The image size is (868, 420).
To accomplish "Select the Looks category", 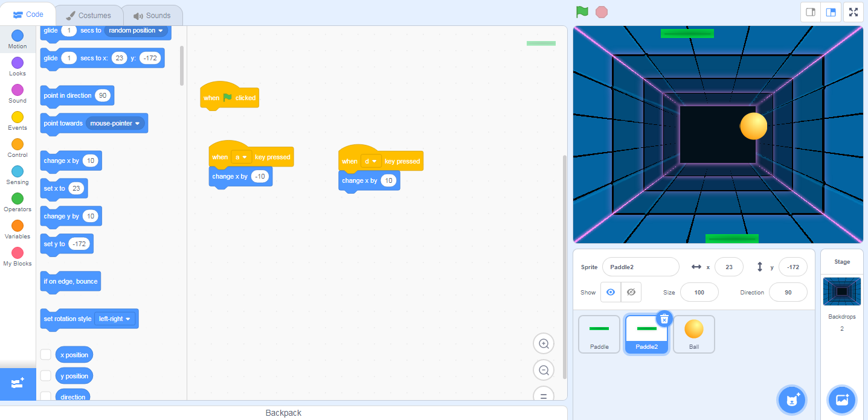I will coord(18,66).
